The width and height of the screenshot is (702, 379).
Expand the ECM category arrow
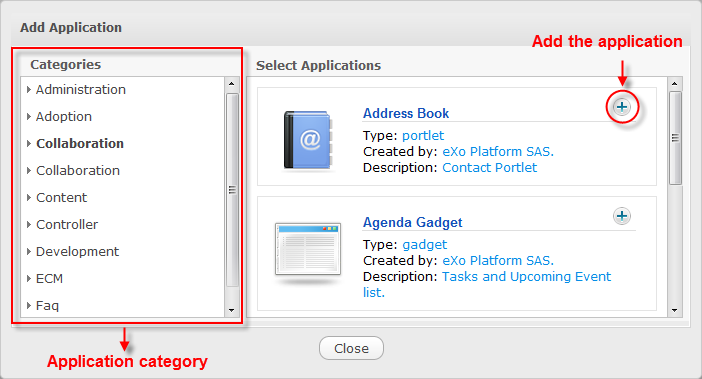[x=29, y=278]
